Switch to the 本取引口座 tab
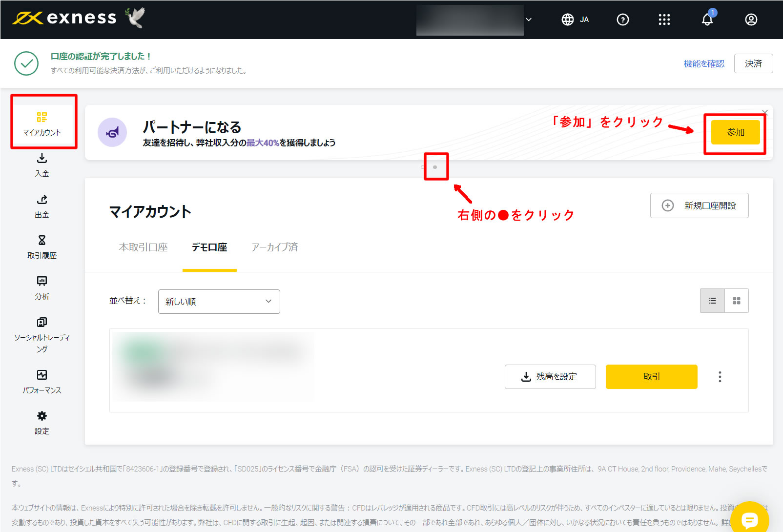This screenshot has height=532, width=783. coord(144,247)
